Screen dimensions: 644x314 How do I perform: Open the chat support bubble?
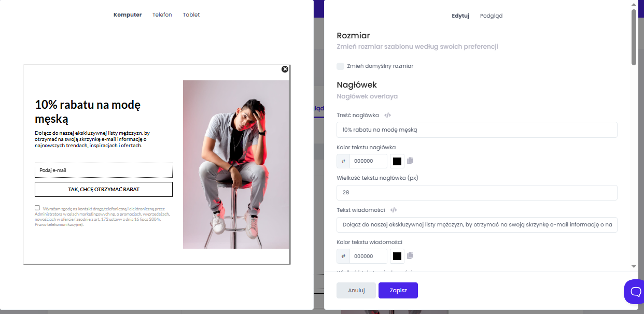[x=635, y=291]
